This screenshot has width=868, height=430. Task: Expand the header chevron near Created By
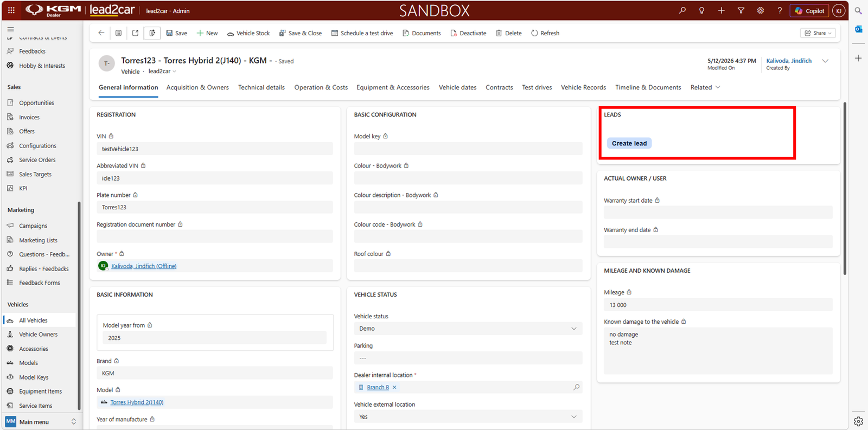pyautogui.click(x=825, y=61)
